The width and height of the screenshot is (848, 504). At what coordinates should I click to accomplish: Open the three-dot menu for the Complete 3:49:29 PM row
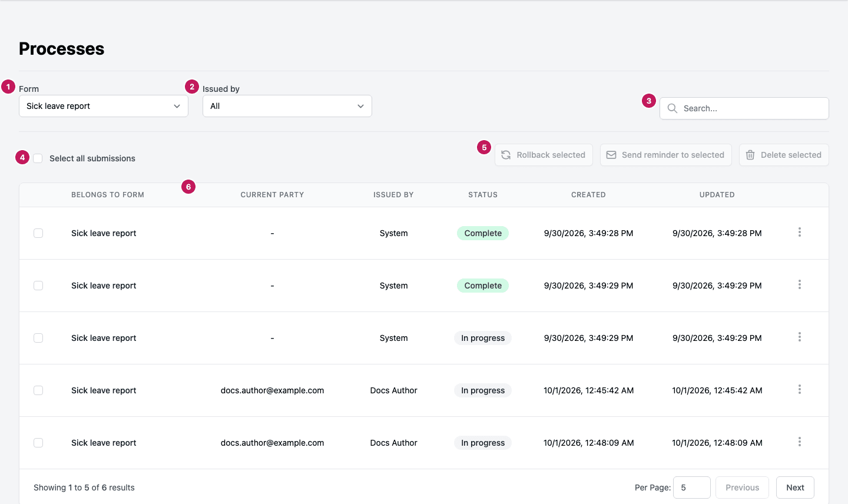[800, 285]
